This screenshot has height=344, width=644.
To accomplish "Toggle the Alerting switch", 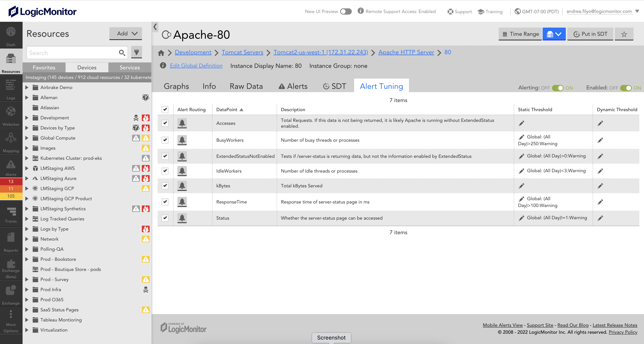I will point(557,88).
